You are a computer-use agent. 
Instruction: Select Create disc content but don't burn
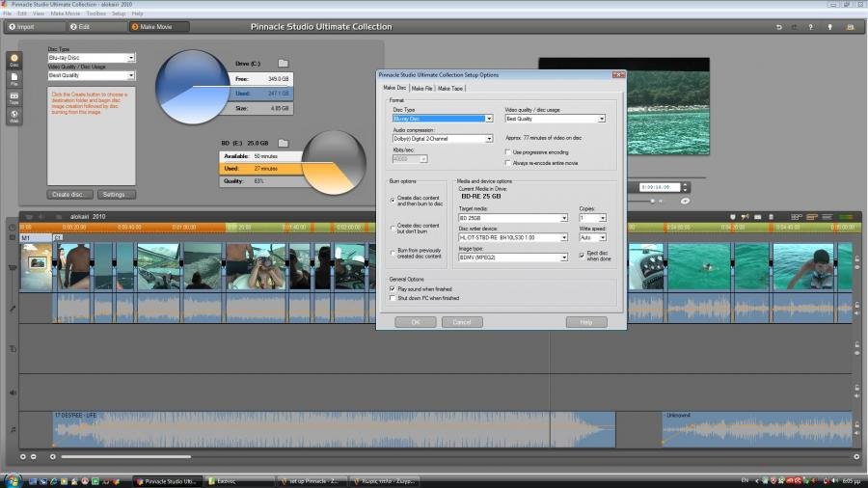393,229
